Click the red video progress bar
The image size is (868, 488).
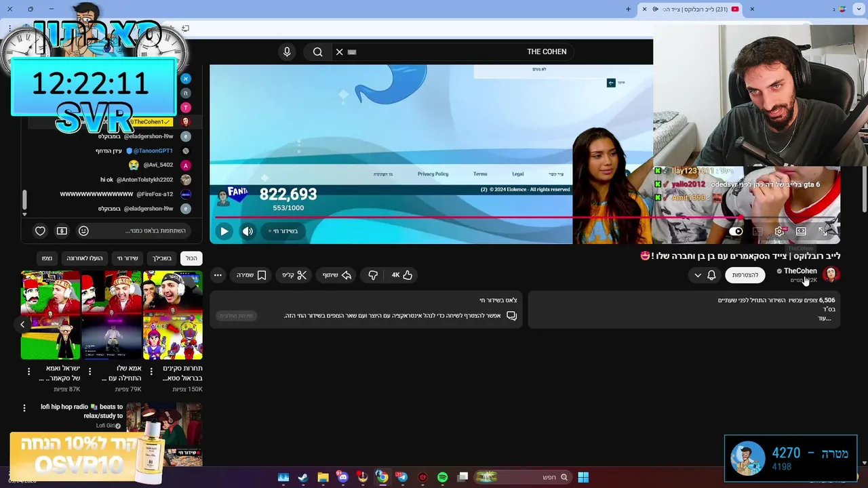[527, 218]
